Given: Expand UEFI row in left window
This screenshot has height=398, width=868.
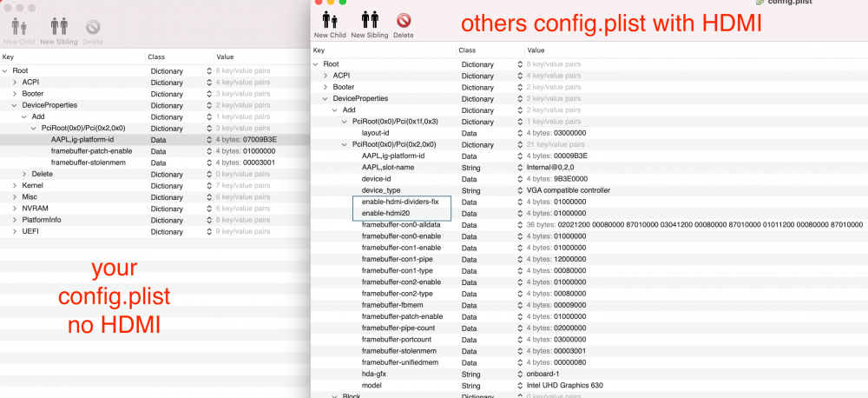Looking at the screenshot, I should 15,231.
